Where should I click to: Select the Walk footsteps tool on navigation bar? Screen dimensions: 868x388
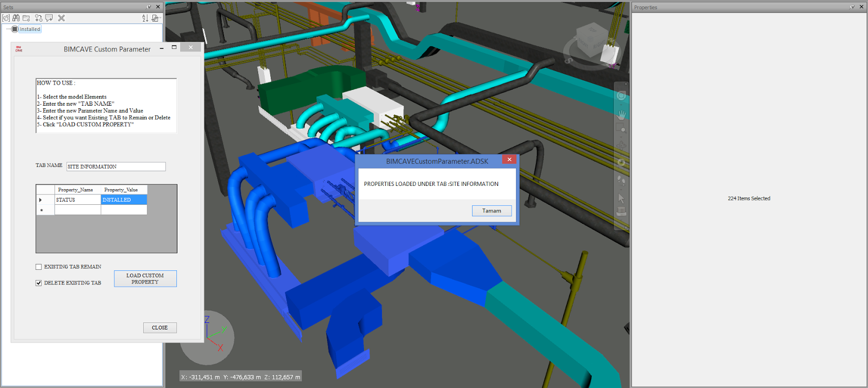click(622, 180)
